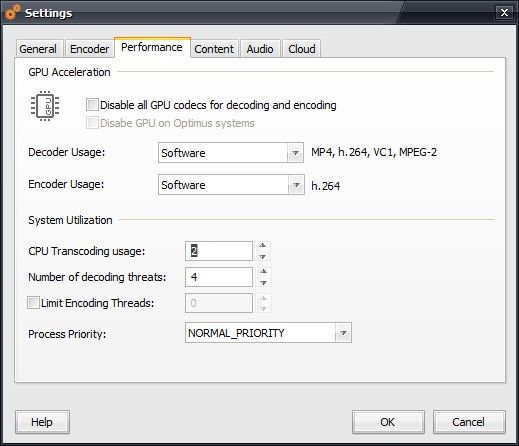Increase CPU Transcoding usage with up arrow

click(x=263, y=245)
